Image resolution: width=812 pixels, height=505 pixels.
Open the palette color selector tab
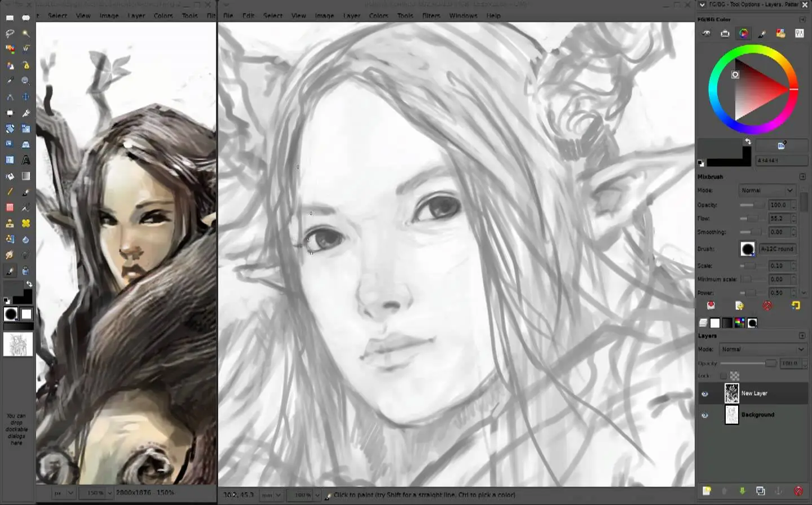[x=780, y=34]
